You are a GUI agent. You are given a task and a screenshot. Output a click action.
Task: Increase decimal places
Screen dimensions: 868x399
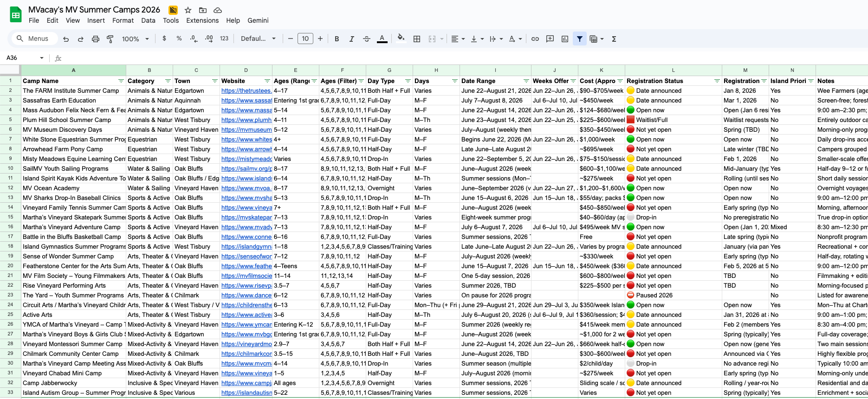209,39
